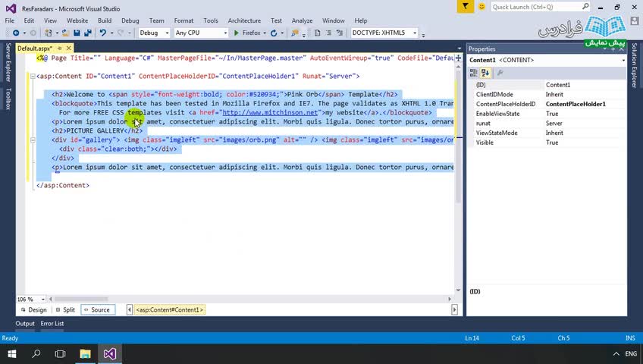Open the Content1 object selector dropdown
This screenshot has height=364, width=643.
point(622,60)
